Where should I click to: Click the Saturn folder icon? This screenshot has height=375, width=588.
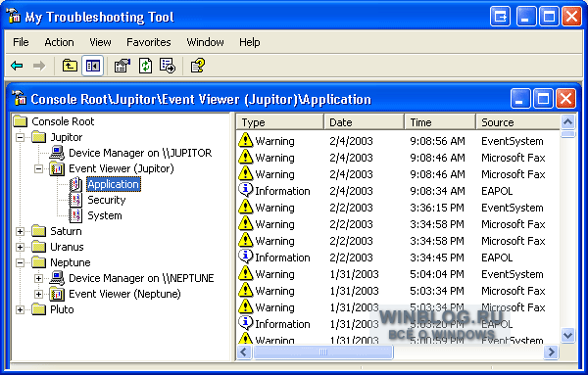coord(39,231)
